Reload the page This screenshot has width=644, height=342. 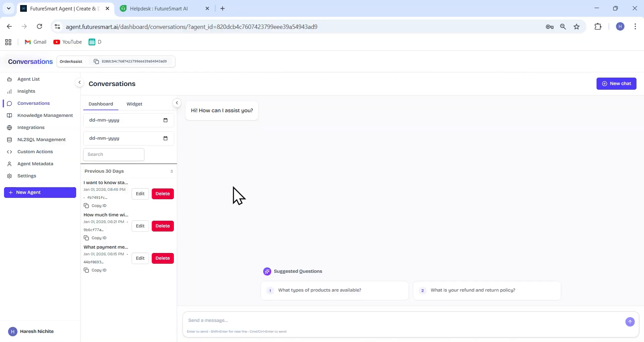point(39,27)
